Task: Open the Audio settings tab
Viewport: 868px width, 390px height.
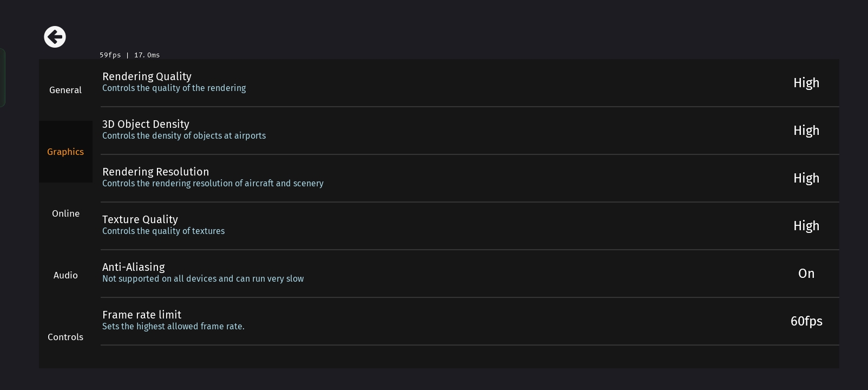Action: click(x=65, y=275)
